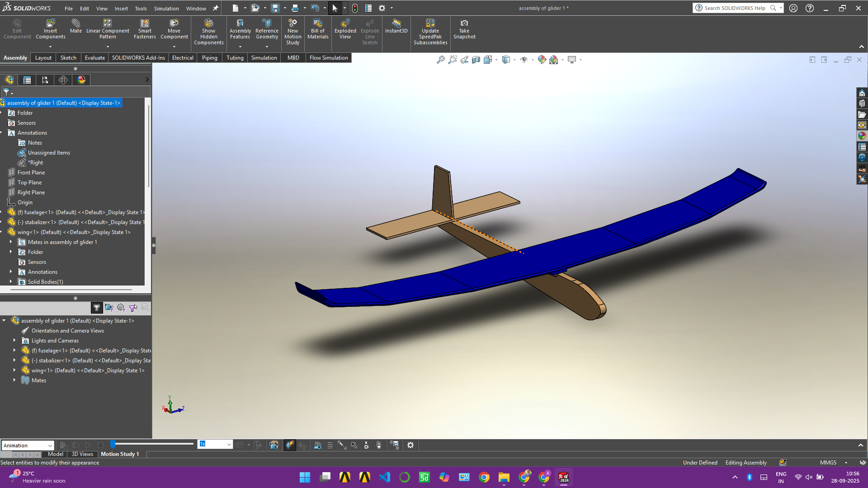Open the Animation Wizard icon
The width and height of the screenshot is (868, 488).
[x=274, y=445]
